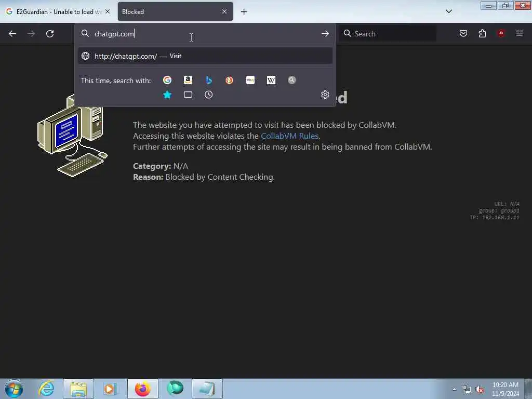This screenshot has width=532, height=399.
Task: Search in open Tabs icon
Action: (188, 95)
